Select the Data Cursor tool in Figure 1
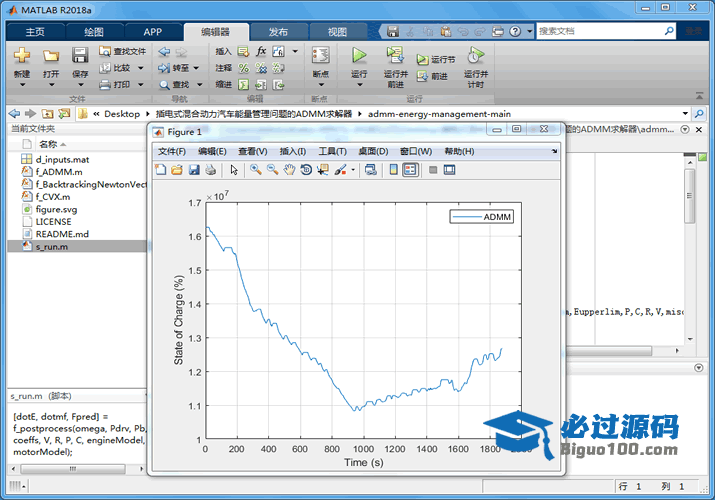 tap(323, 170)
